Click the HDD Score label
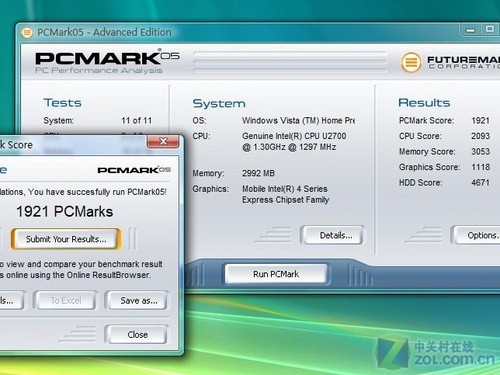The height and width of the screenshot is (375, 500). 420,183
